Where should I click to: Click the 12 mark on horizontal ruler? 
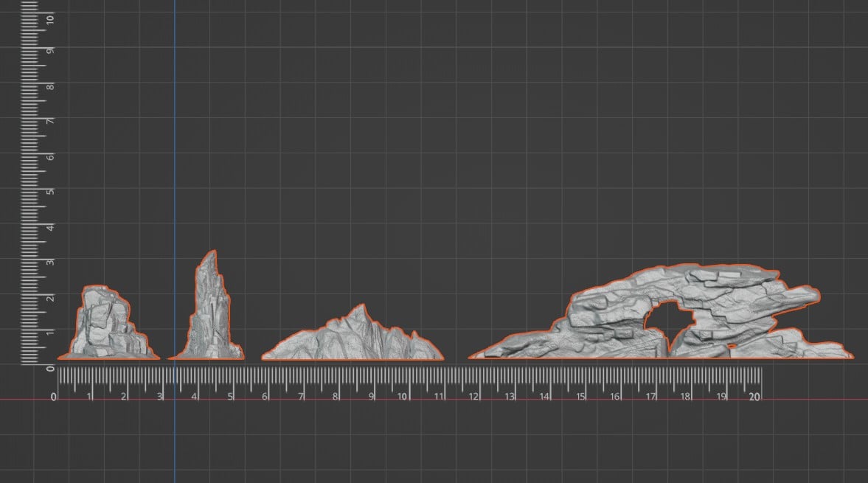click(x=473, y=397)
